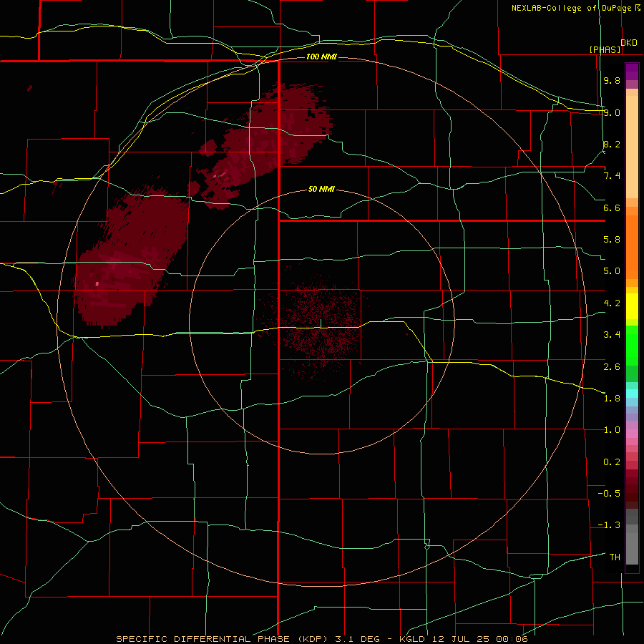Click the 7.4 scale label

612,176
